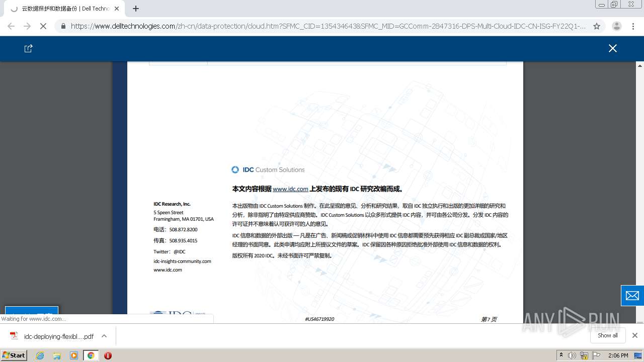Click the Action Center flag tray icon

pos(596,355)
